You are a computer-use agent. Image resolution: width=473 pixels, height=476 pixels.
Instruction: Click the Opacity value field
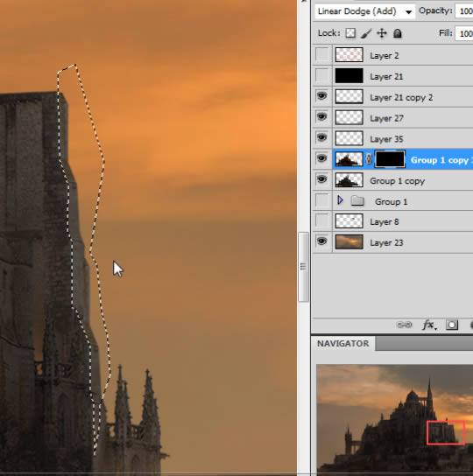464,11
